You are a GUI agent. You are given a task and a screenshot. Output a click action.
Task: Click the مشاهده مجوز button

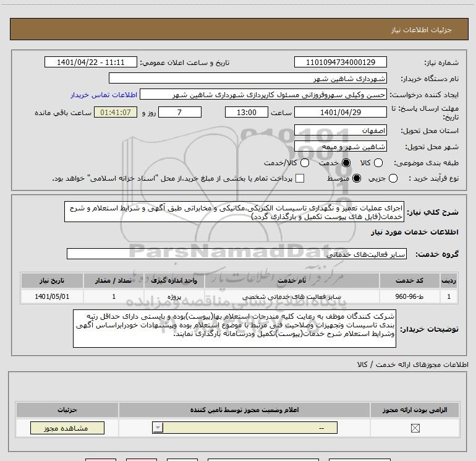click(67, 428)
